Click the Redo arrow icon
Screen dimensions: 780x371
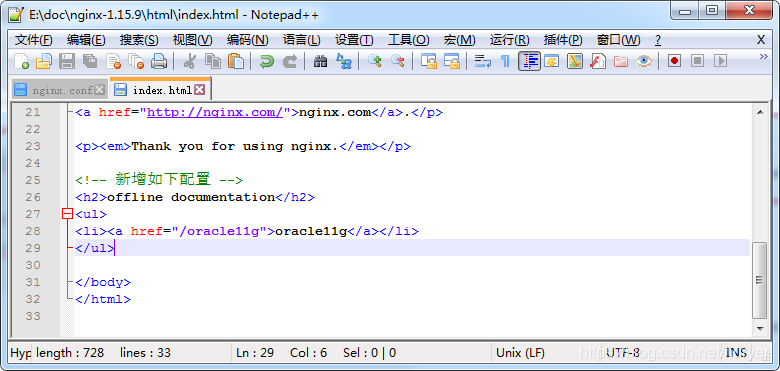pyautogui.click(x=290, y=61)
